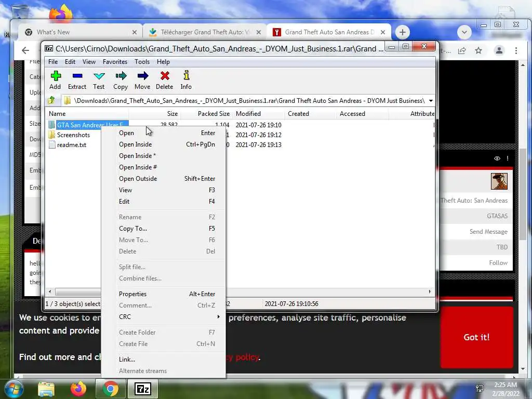Screen dimensions: 532x399
Task: Open Firefox from the taskbar
Action: pos(78,389)
